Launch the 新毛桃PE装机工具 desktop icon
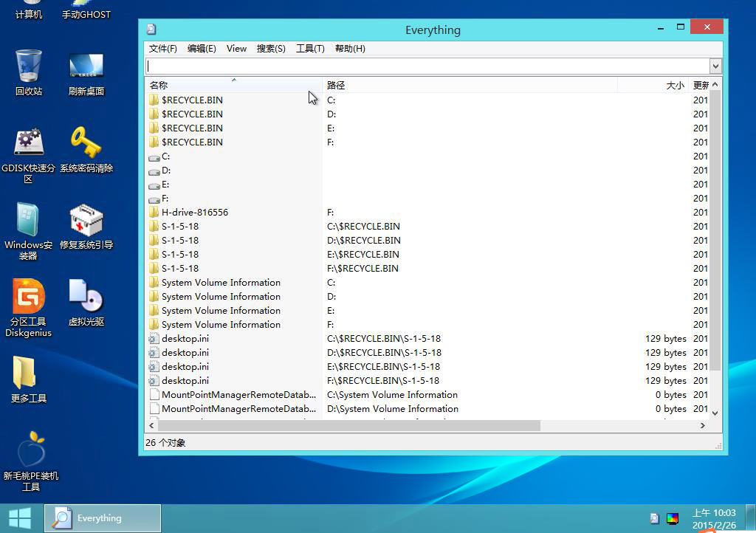Viewport: 756px width, 533px height. point(31,461)
